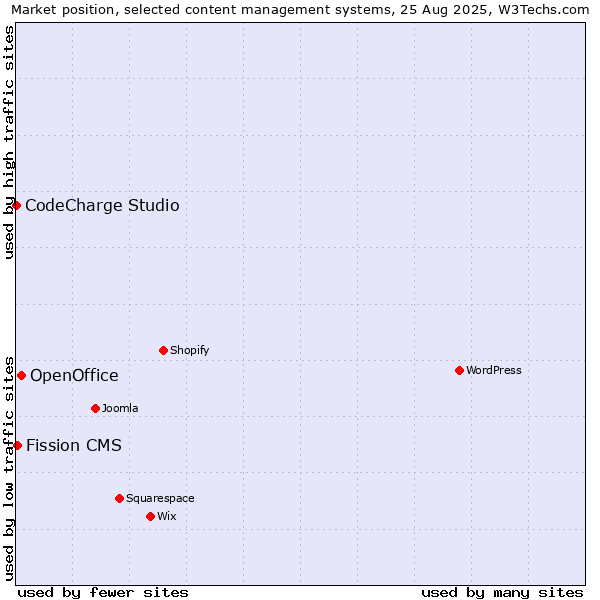Click the "used by many sites" axis label
Viewport: 600px width, 600px height.
502,593
